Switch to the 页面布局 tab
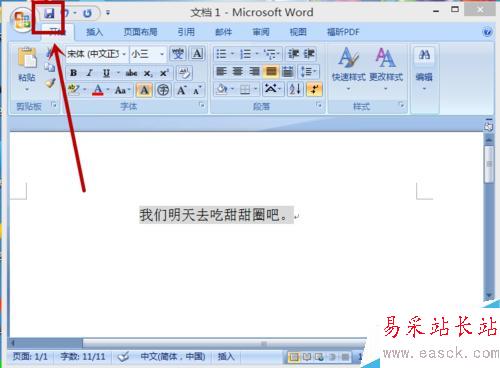 point(140,32)
